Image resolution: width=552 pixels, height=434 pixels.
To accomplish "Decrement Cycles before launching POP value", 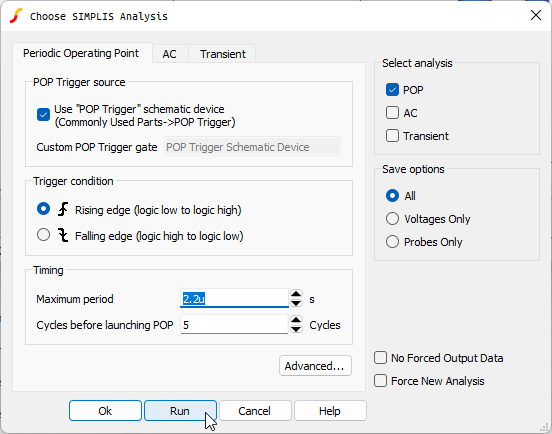I will (296, 329).
